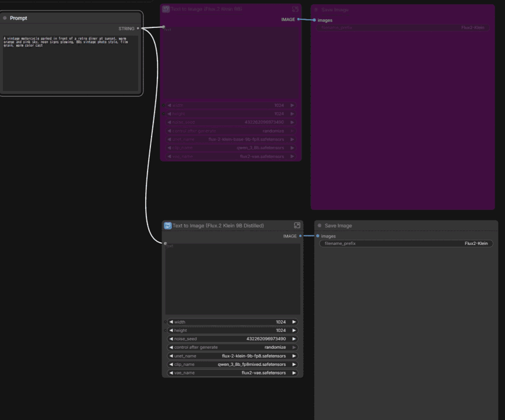Collapse the lower gray Save Image node via its dot
Screen dimensions: 505x420
click(320, 226)
